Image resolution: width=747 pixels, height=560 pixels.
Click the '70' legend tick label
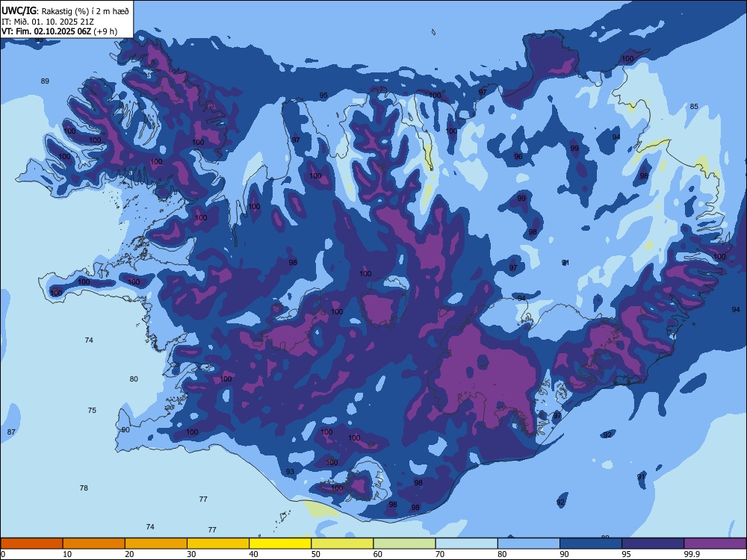[440, 554]
